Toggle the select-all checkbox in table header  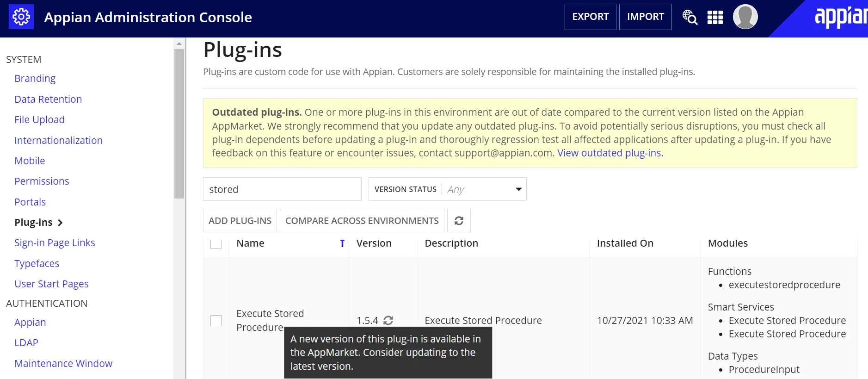[x=216, y=243]
